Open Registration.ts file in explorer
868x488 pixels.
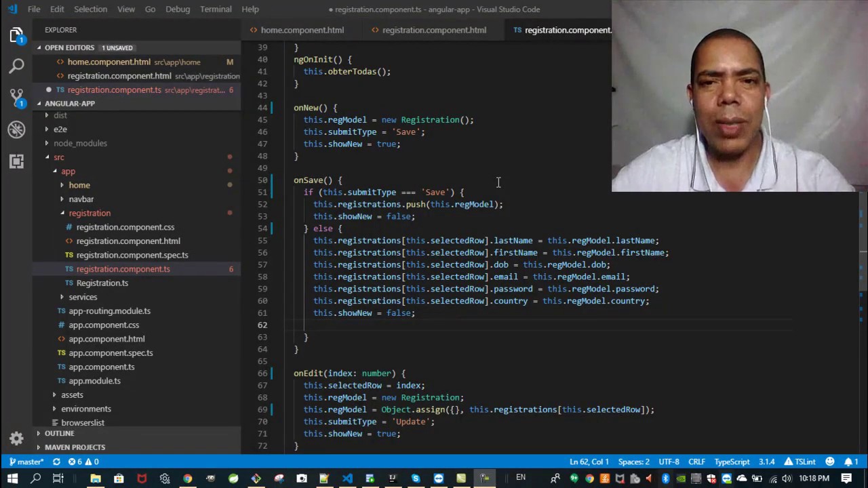pyautogui.click(x=102, y=283)
